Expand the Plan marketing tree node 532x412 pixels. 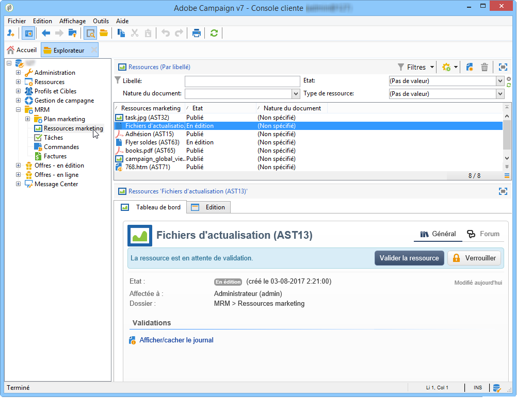(x=27, y=119)
